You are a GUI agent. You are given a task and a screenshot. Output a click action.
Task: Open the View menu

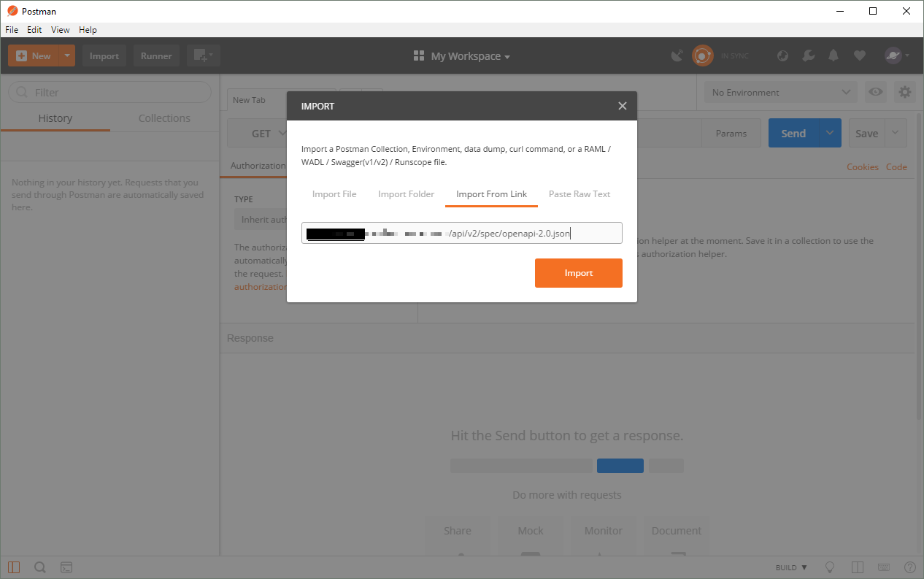tap(61, 30)
